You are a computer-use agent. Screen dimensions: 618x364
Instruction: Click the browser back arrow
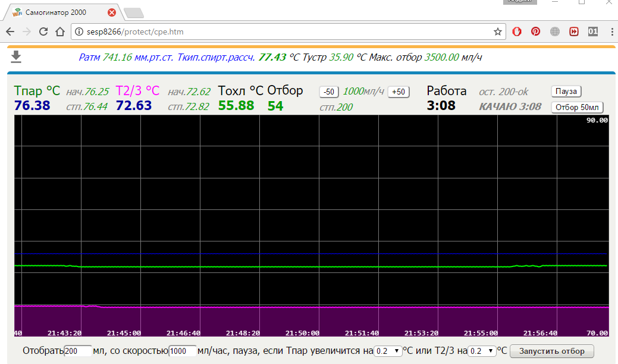pos(10,32)
